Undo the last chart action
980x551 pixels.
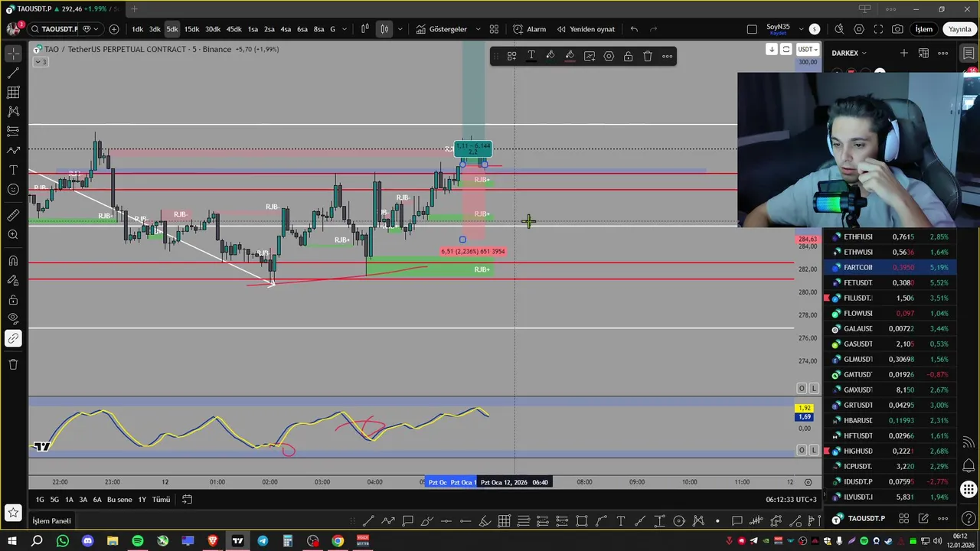tap(634, 29)
